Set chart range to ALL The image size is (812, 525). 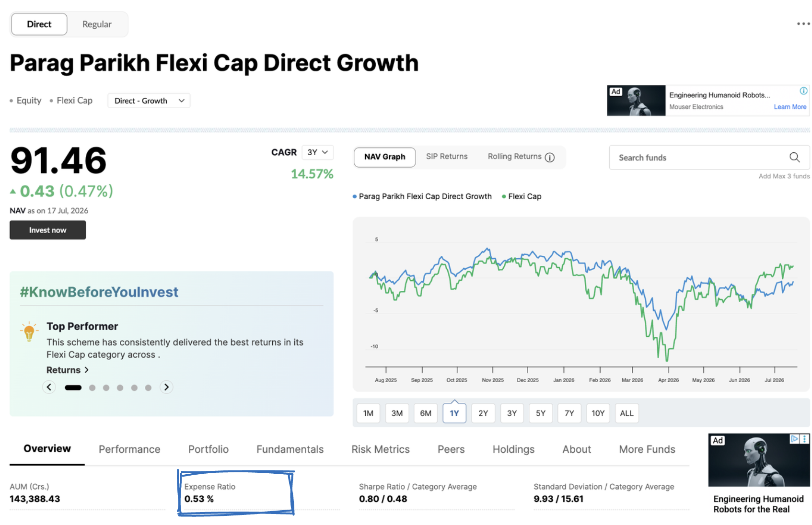[627, 413]
